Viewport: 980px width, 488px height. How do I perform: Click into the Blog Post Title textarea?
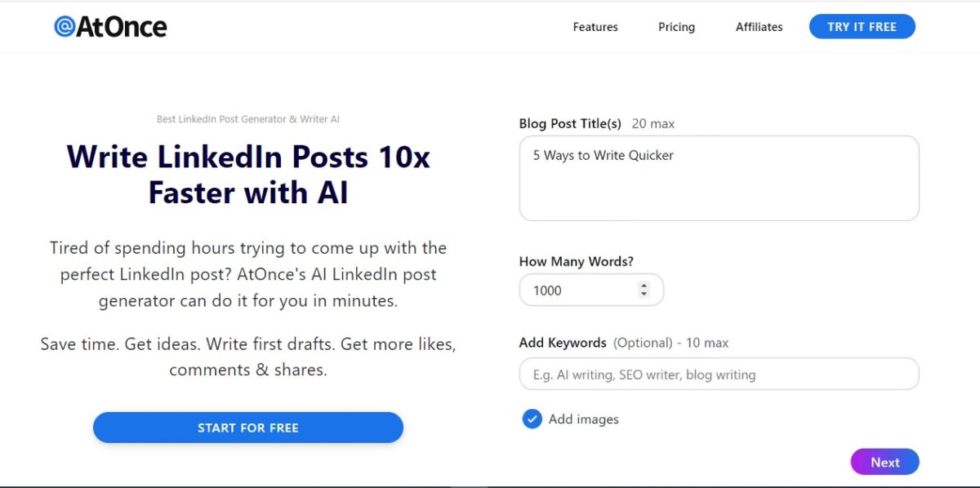[719, 178]
